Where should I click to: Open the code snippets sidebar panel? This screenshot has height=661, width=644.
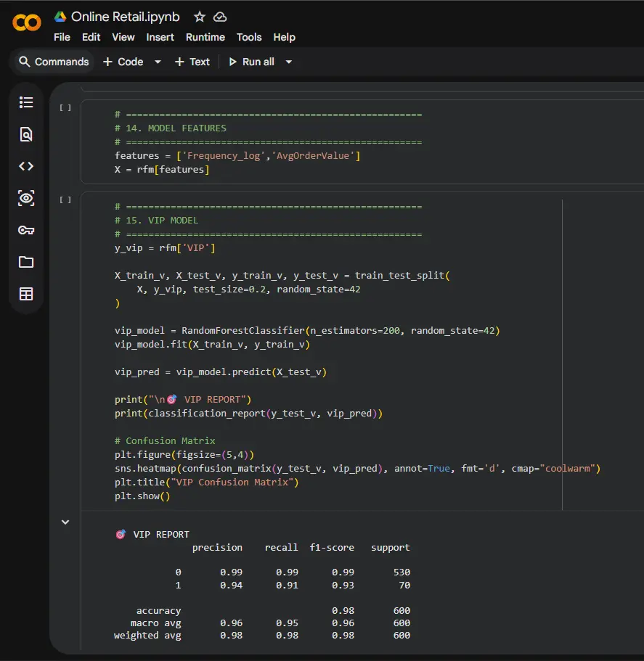[x=26, y=166]
